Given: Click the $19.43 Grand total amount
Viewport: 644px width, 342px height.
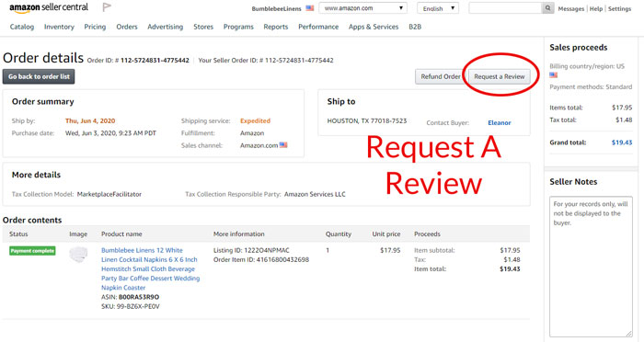Looking at the screenshot, I should pos(622,142).
